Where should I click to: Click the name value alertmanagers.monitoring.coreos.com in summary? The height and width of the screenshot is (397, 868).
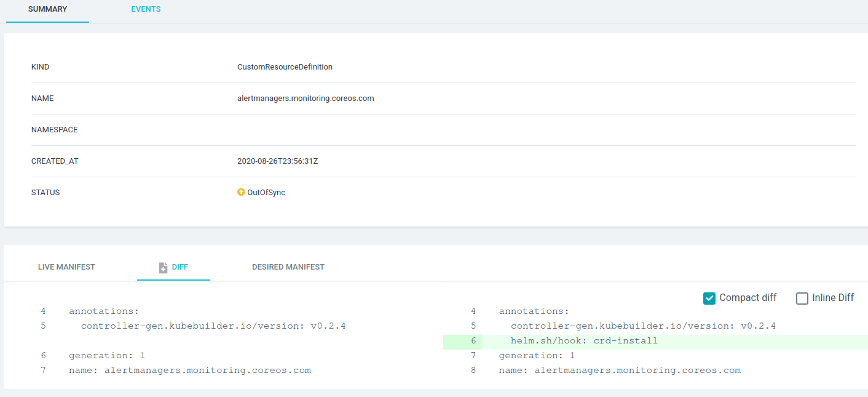coord(306,98)
